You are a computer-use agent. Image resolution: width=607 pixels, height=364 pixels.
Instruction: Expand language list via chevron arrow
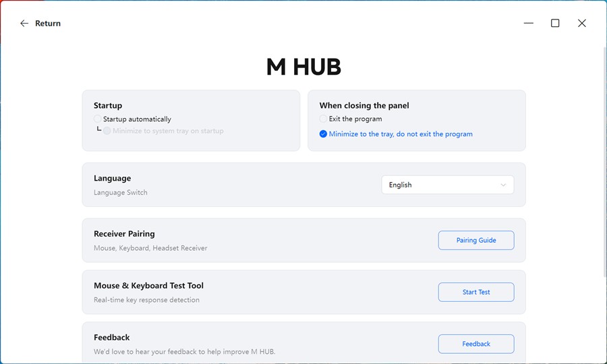click(x=503, y=185)
